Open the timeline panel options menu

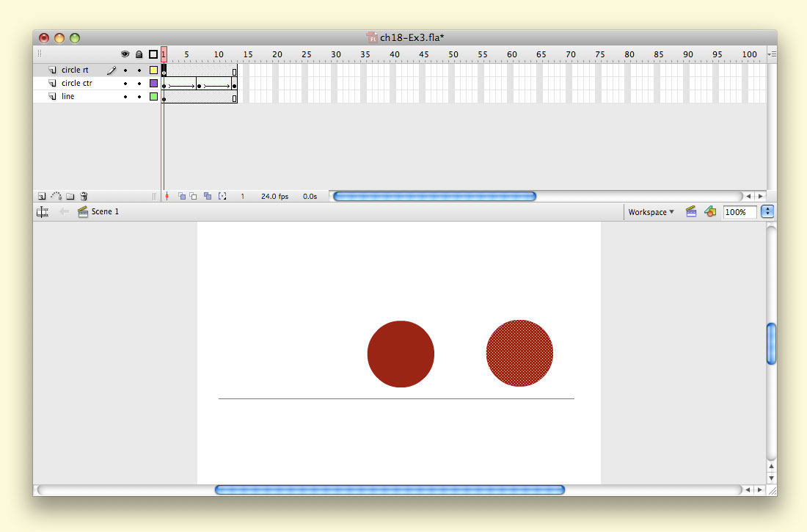coord(771,54)
